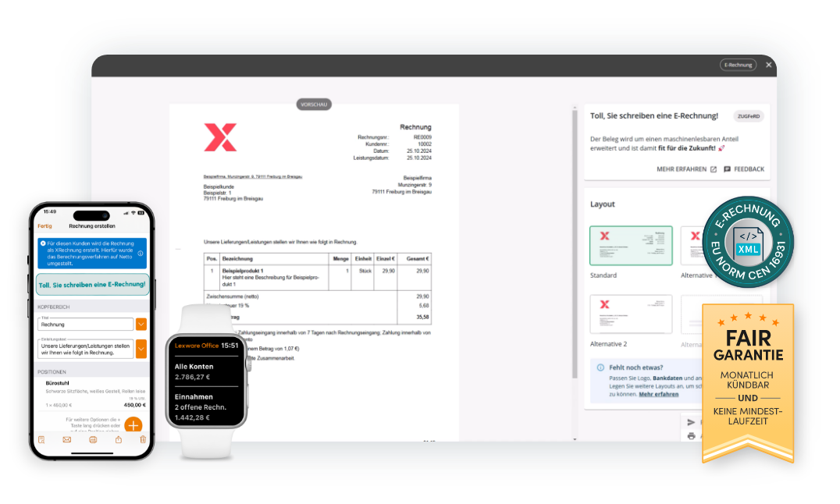
Task: Click the ZUGFeRD badge
Action: point(749,116)
